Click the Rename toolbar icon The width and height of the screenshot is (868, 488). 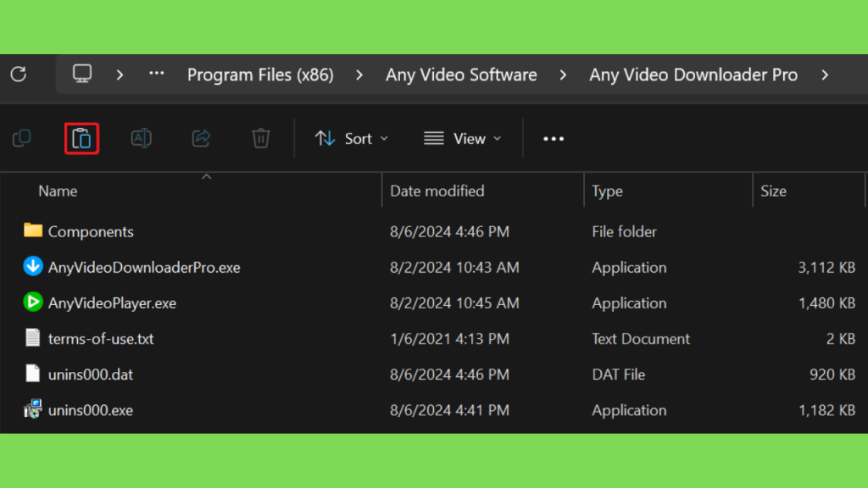pos(142,138)
